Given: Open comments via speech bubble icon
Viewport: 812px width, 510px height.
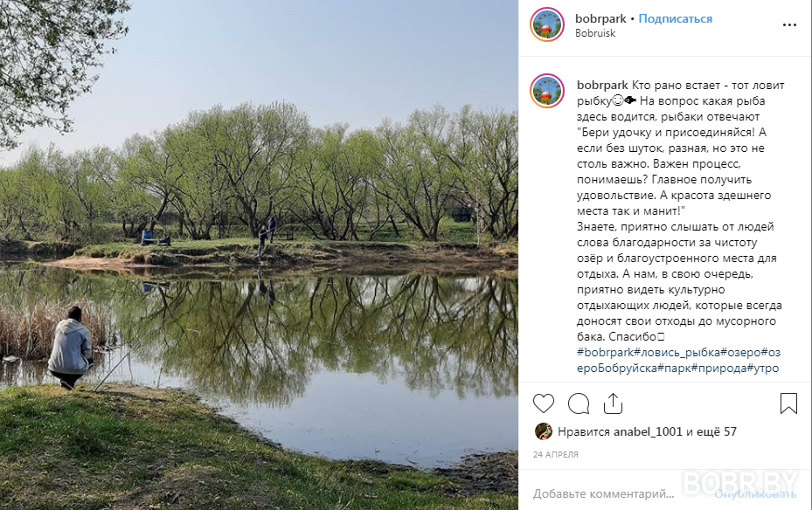Looking at the screenshot, I should [x=579, y=403].
